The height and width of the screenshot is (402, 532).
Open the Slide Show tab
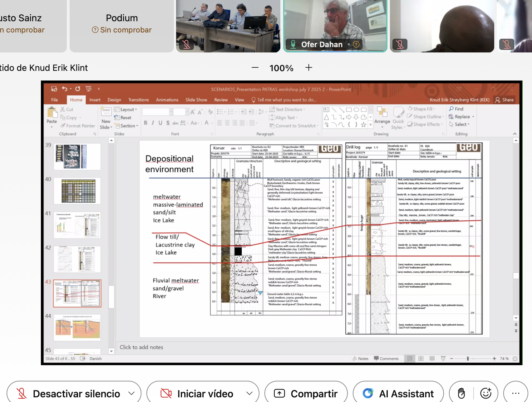(196, 100)
